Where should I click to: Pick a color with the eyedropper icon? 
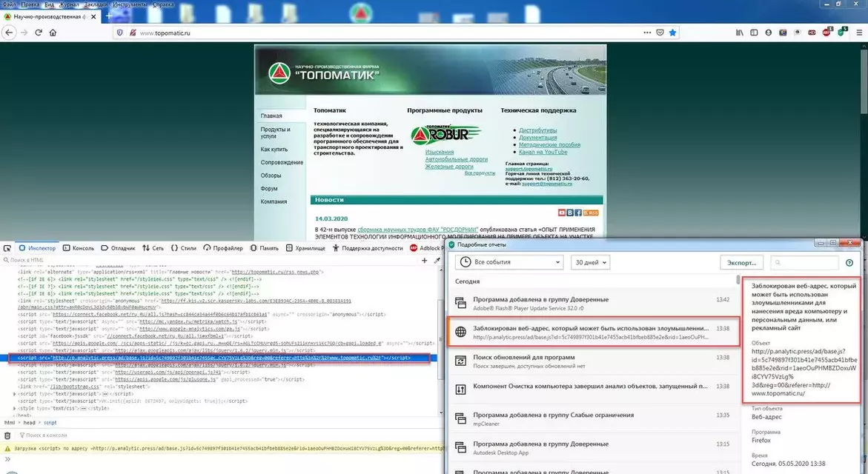tap(437, 260)
